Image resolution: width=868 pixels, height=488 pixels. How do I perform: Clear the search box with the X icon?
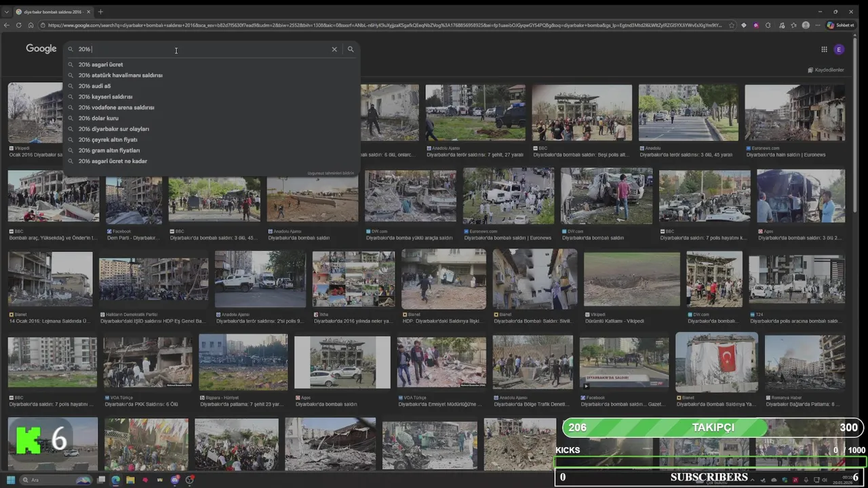[x=334, y=49]
